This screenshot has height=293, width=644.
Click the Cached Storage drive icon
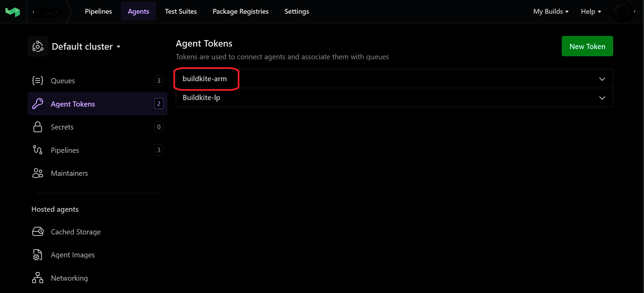point(38,232)
